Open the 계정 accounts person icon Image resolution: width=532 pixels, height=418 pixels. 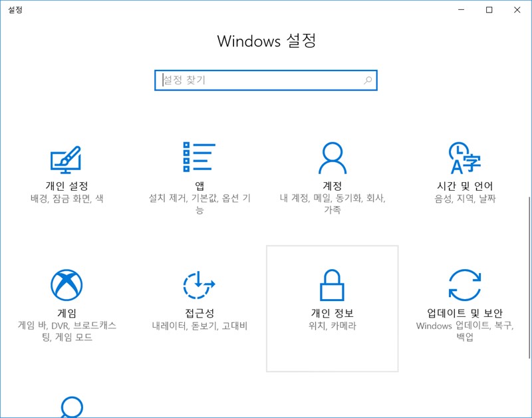[x=332, y=157]
